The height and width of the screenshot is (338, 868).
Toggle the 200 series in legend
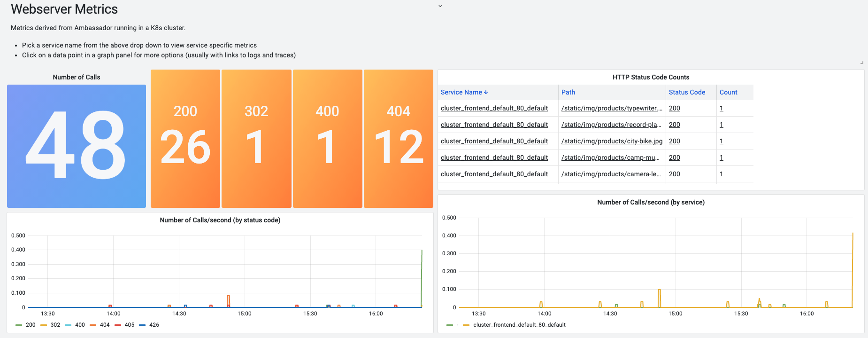pos(31,325)
